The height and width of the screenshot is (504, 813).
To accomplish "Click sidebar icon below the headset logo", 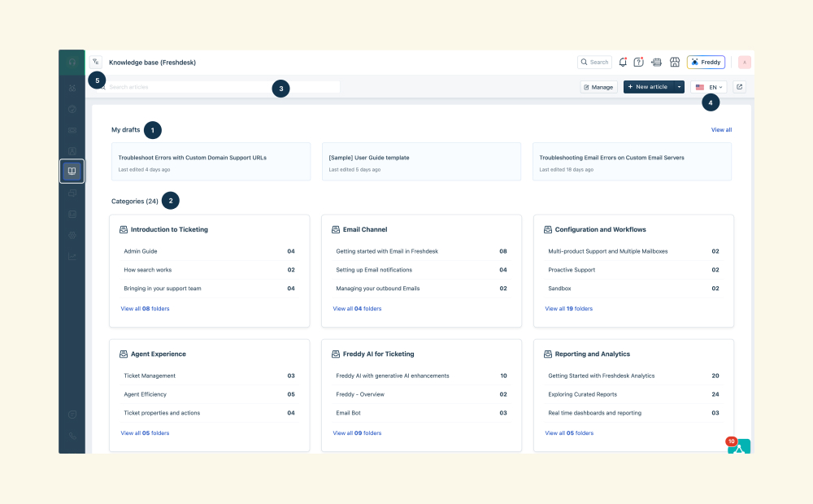I will (x=72, y=88).
